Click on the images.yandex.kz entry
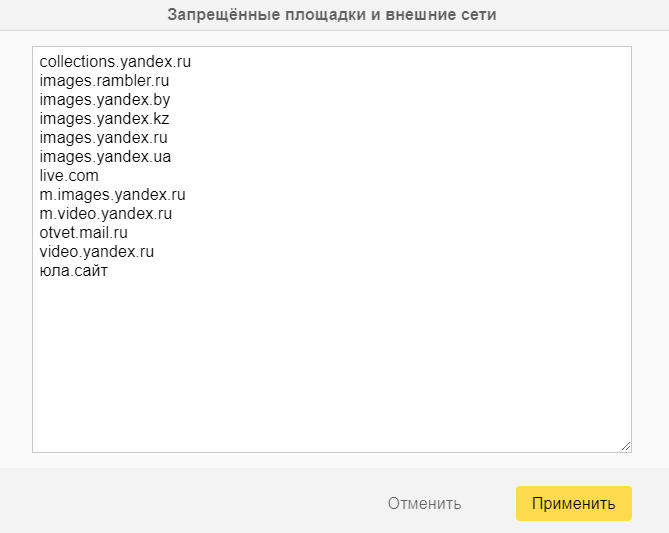This screenshot has height=533, width=669. [97, 119]
